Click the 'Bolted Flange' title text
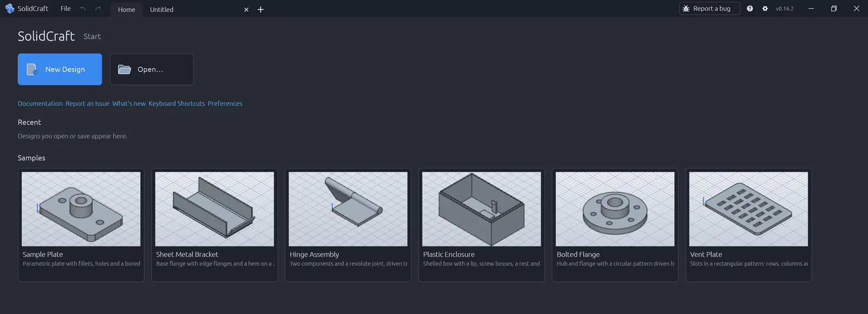 (x=578, y=254)
